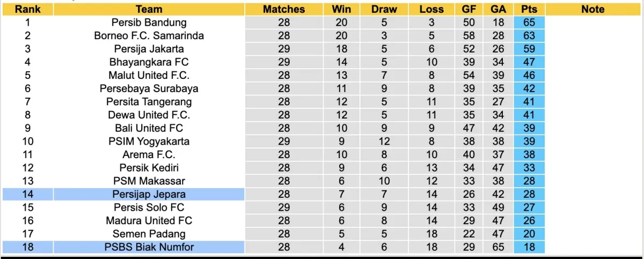Click the Matches column header

284,9
